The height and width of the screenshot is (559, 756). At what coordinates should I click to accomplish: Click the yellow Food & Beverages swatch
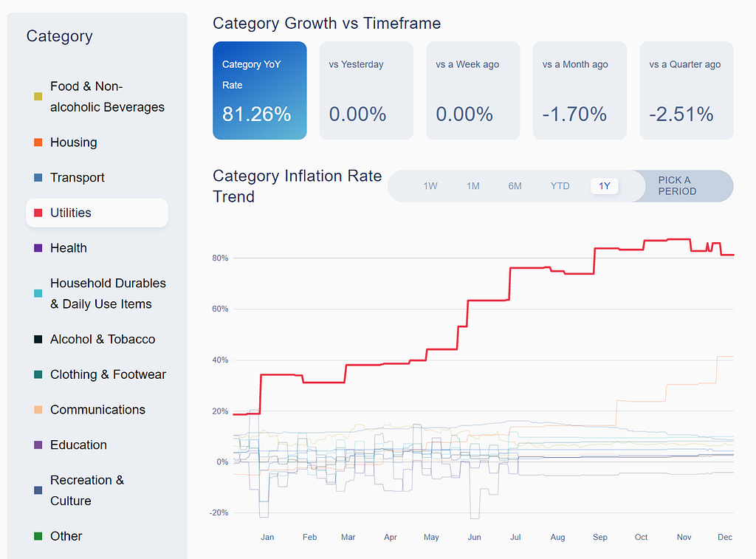point(38,97)
